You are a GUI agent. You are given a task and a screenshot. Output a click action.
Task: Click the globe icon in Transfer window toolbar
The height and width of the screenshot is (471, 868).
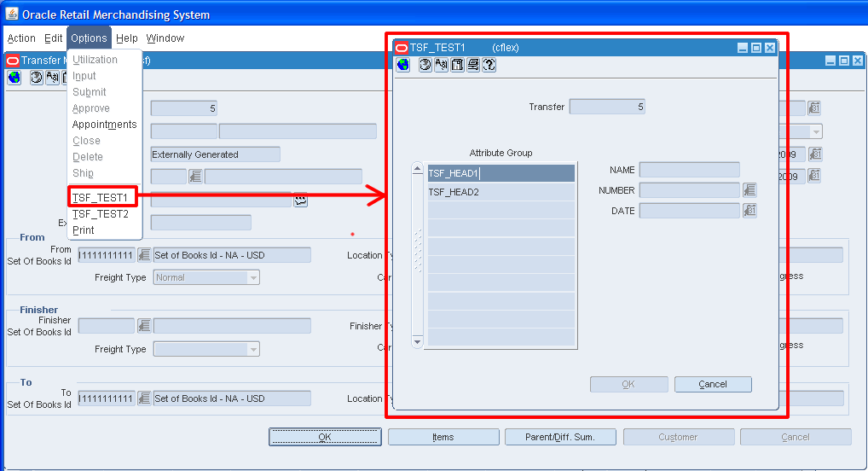point(14,78)
